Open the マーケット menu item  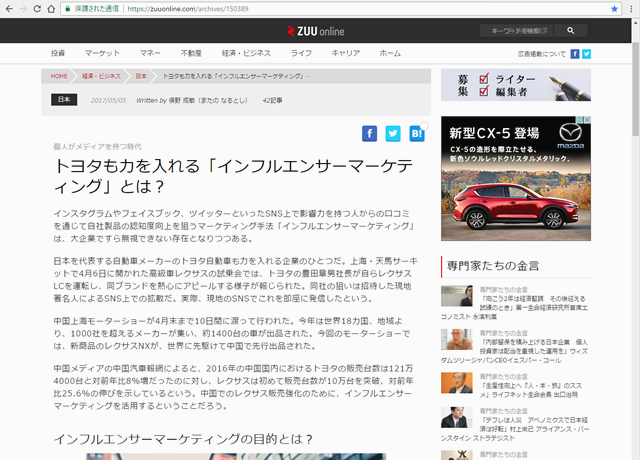102,53
